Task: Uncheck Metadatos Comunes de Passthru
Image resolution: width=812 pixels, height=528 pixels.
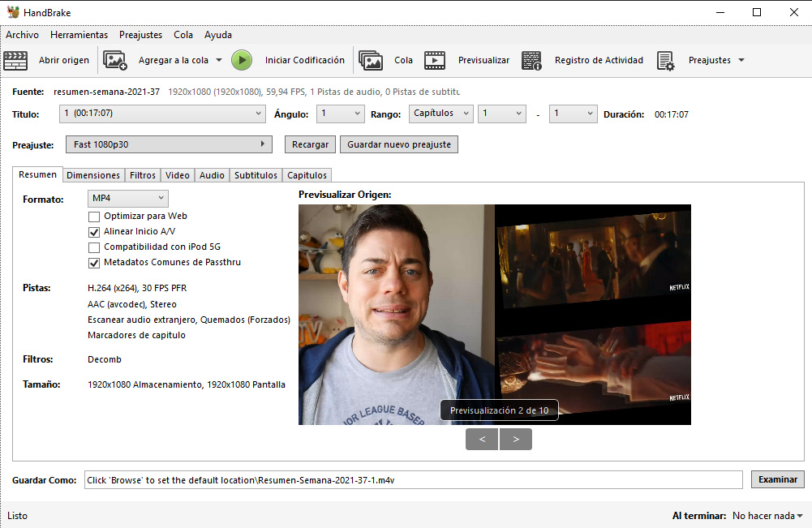Action: 94,263
